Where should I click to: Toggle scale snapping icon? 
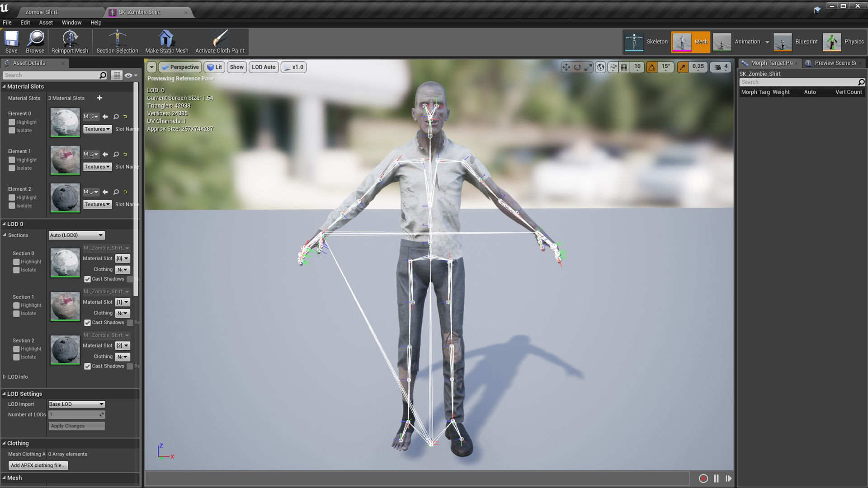coord(683,67)
